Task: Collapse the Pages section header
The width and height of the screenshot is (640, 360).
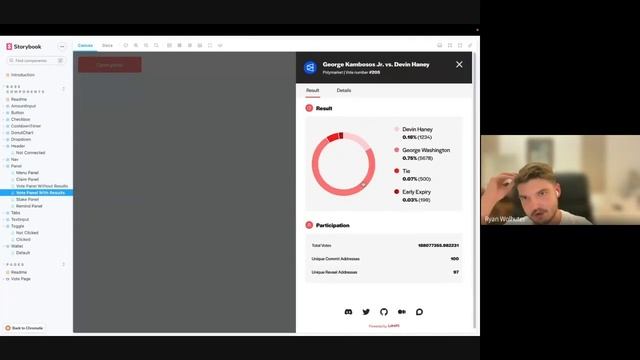Action: (16, 264)
